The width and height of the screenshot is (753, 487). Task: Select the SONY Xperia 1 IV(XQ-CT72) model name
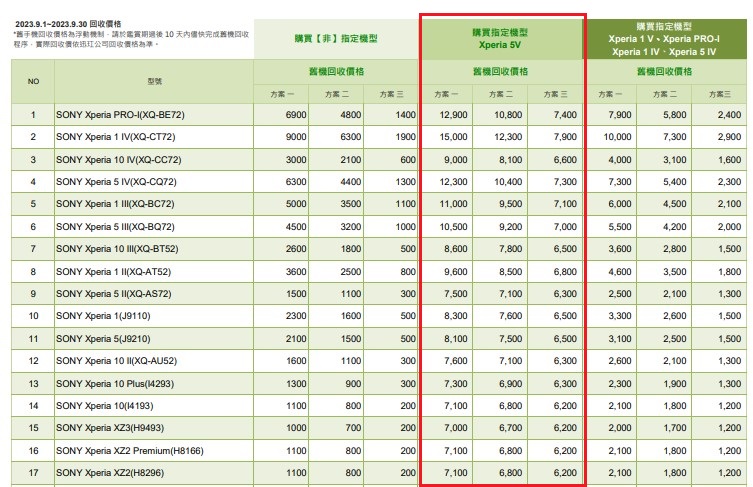[116, 137]
